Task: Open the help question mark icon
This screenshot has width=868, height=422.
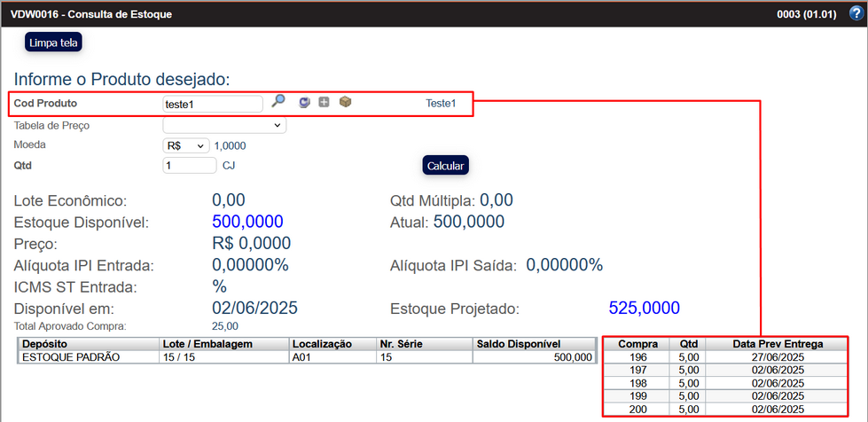Action: click(x=855, y=14)
